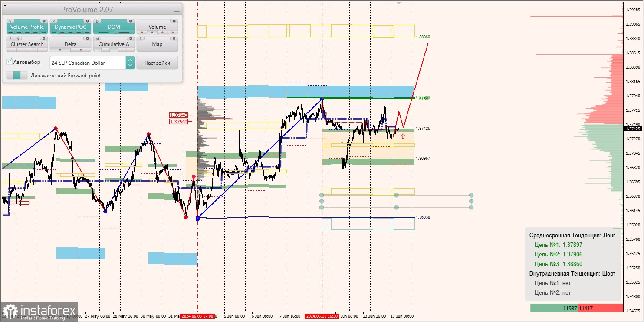Click the F hotkey badge on Map
644x322 pixels.
pos(141,39)
